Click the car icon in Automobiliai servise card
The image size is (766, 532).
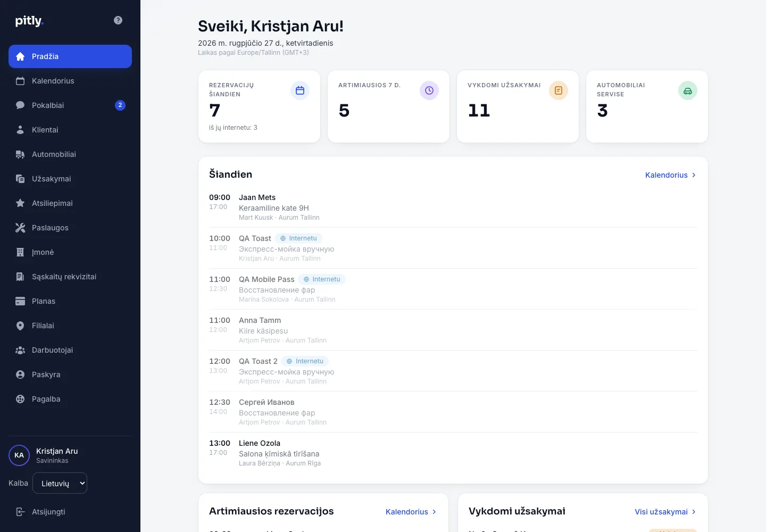tap(688, 90)
